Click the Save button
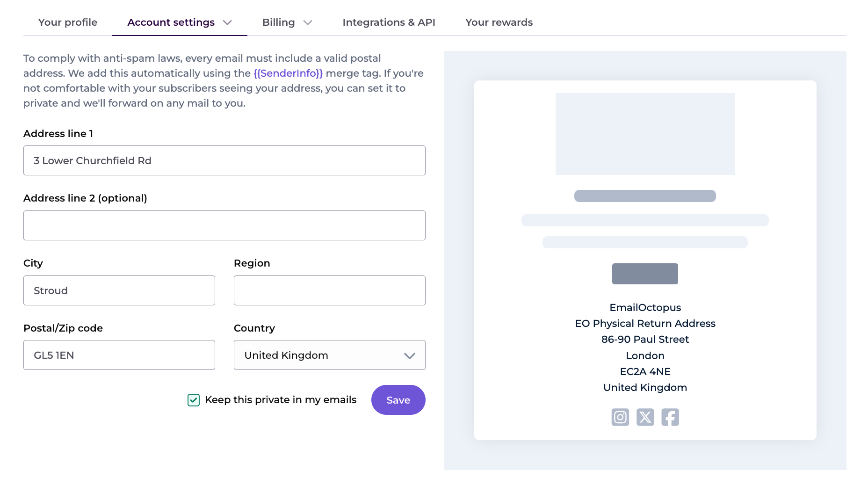This screenshot has width=868, height=492. (398, 400)
